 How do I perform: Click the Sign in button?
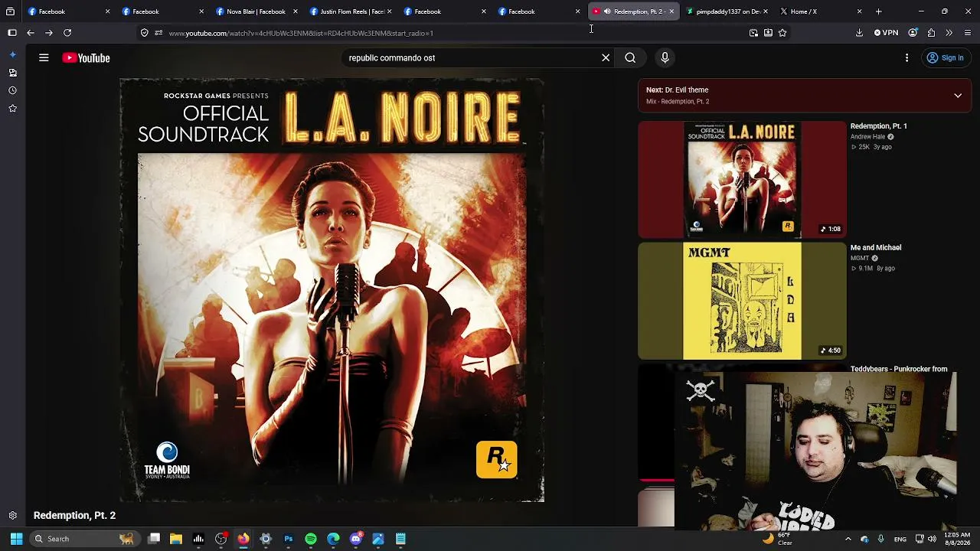tap(945, 58)
